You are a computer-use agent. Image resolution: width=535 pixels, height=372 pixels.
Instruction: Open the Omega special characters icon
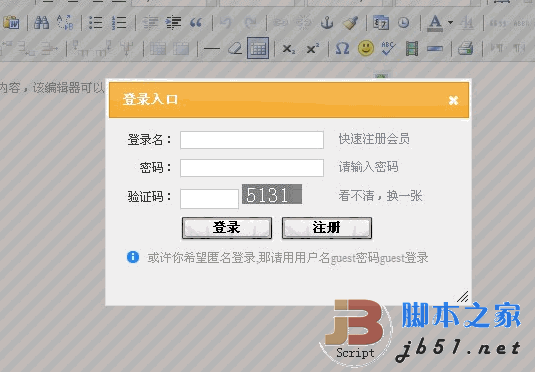pyautogui.click(x=342, y=48)
